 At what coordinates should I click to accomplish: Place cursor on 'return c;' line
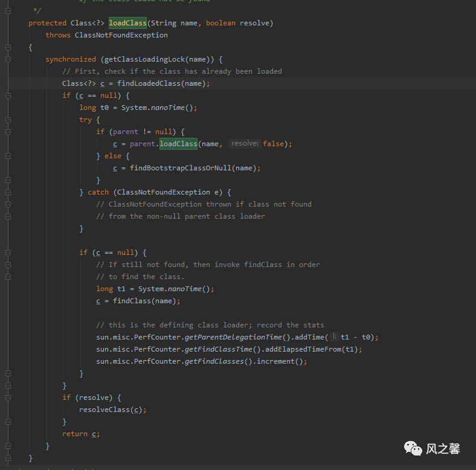81,434
